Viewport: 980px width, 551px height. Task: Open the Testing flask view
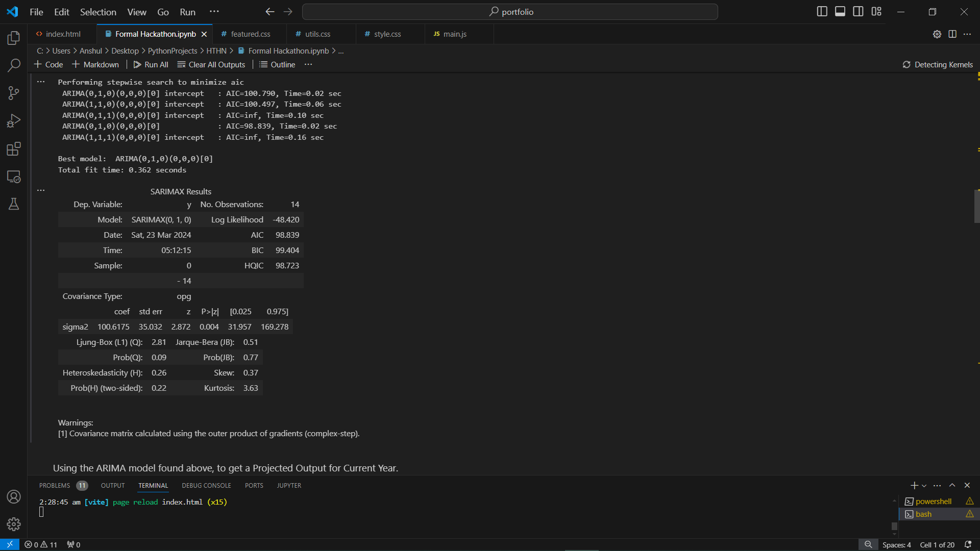click(14, 204)
